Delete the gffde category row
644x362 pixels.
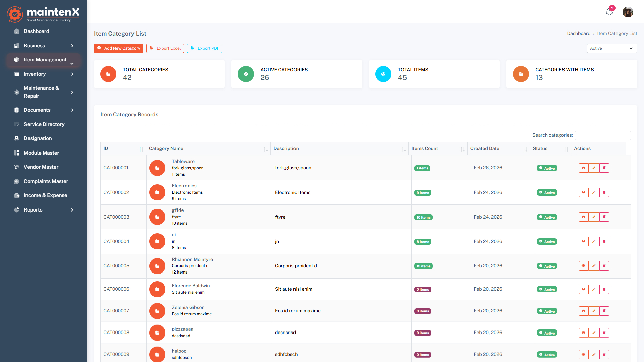pyautogui.click(x=604, y=217)
